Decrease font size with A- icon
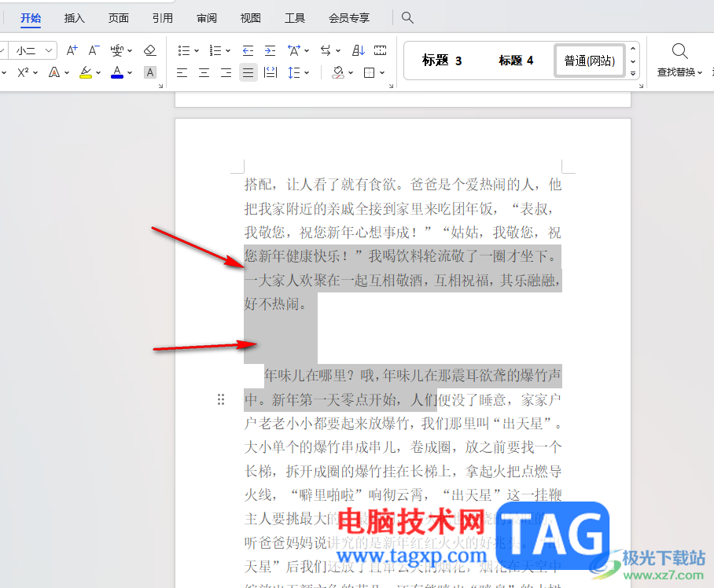 [94, 50]
